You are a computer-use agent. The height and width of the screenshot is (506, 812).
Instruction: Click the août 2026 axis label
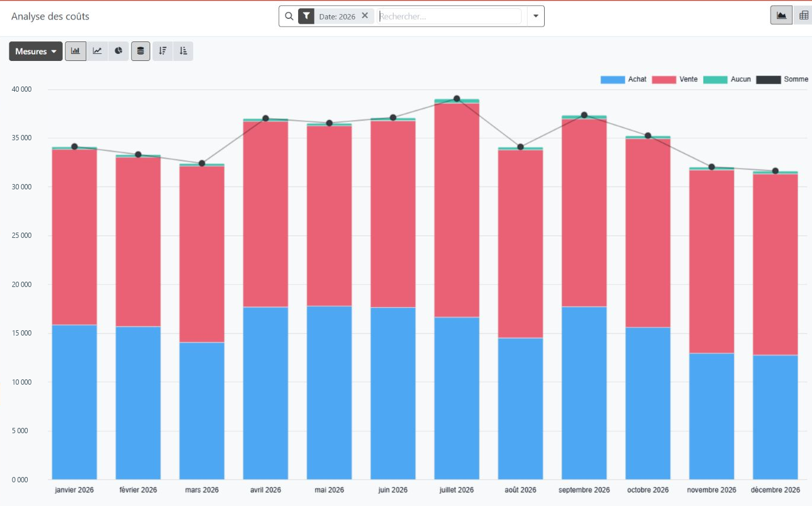point(520,490)
